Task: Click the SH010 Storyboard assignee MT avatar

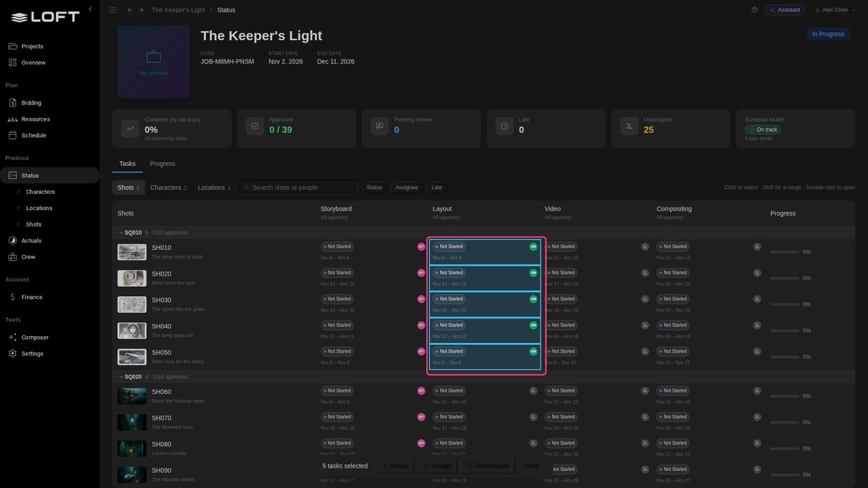Action: [x=421, y=247]
